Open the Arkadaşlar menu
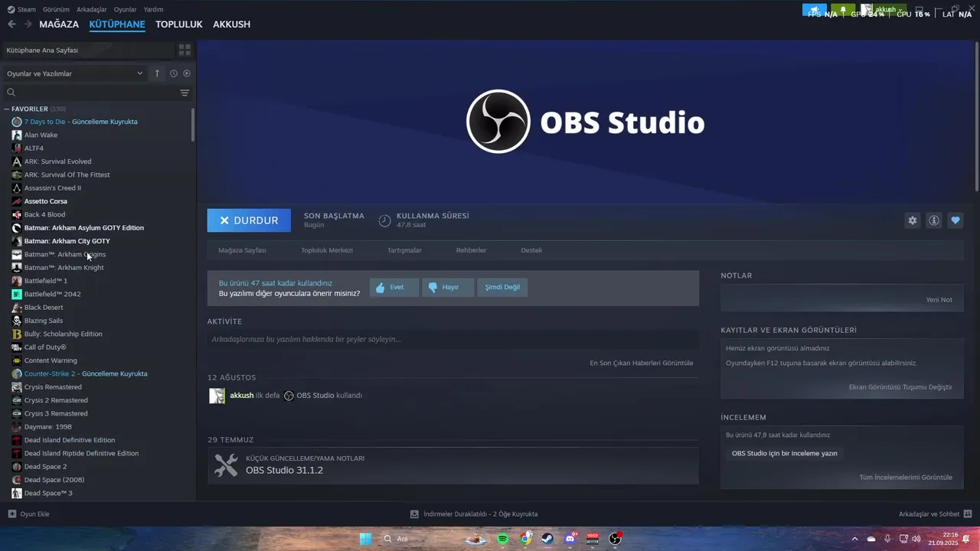This screenshot has width=980, height=551. tap(92, 9)
